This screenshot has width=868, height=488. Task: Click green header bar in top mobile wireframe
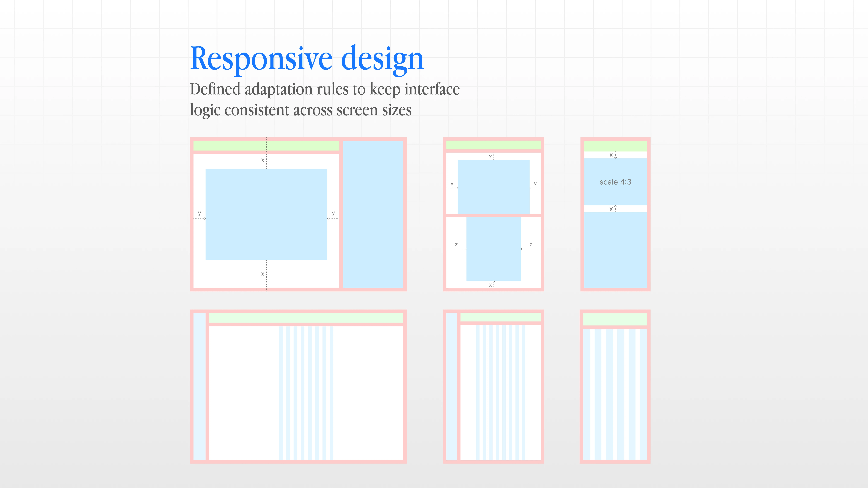click(x=615, y=146)
